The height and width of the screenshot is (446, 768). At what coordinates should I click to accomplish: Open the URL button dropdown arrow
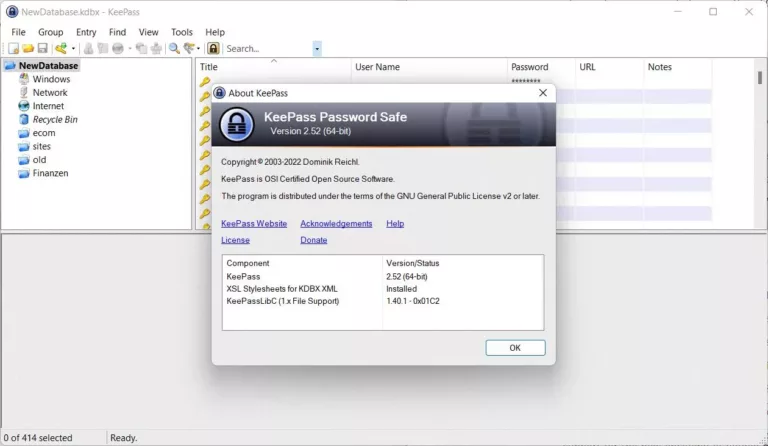(x=130, y=48)
